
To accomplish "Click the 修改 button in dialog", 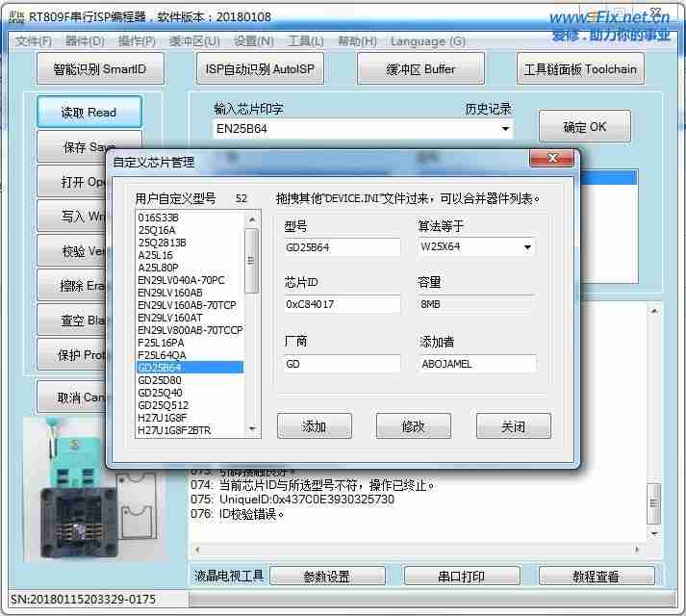I will (x=414, y=425).
